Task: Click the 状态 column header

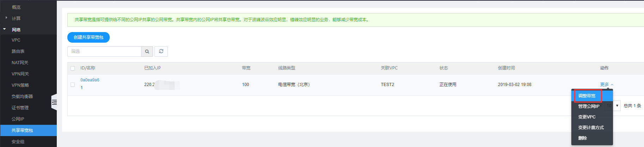Action: [444, 68]
